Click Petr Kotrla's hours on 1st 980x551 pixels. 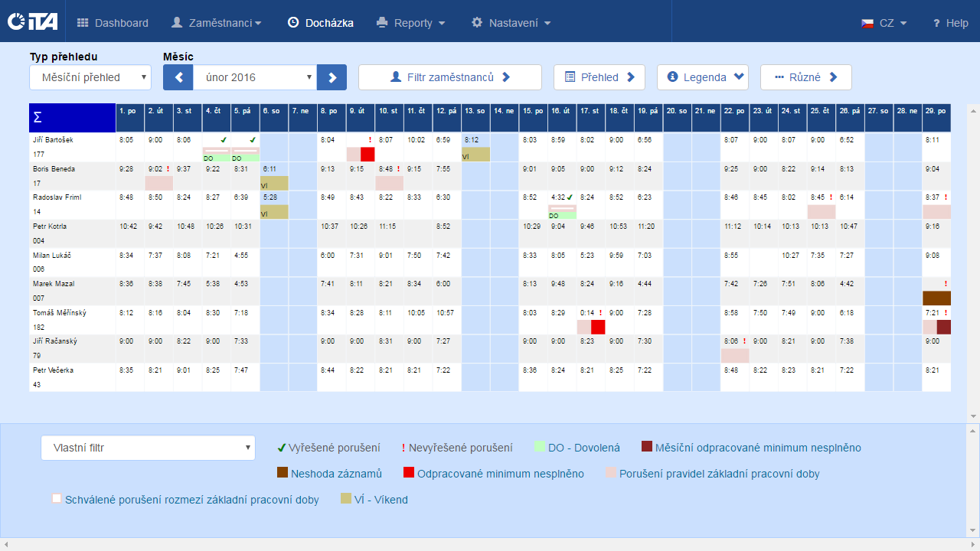click(x=128, y=227)
